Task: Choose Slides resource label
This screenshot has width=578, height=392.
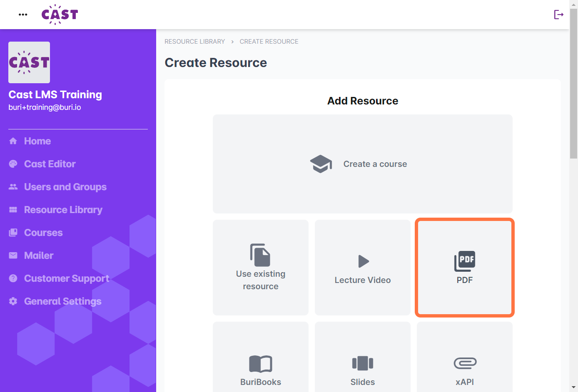Action: 363,382
